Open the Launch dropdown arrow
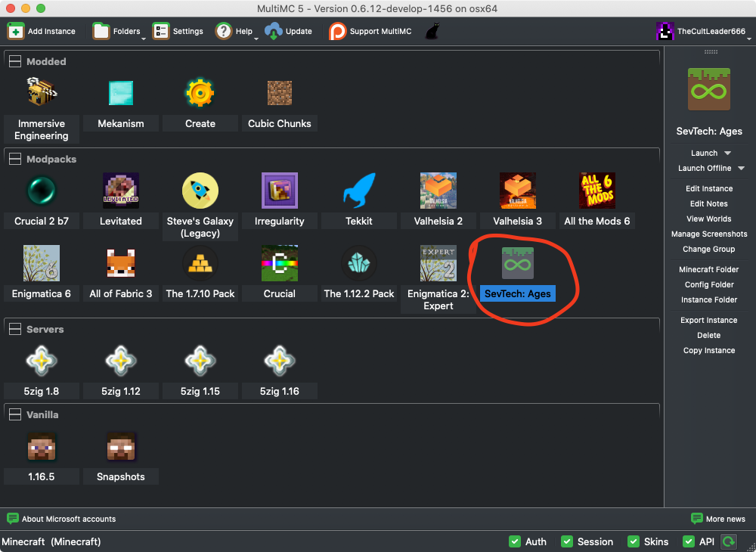756x552 pixels. coord(725,153)
